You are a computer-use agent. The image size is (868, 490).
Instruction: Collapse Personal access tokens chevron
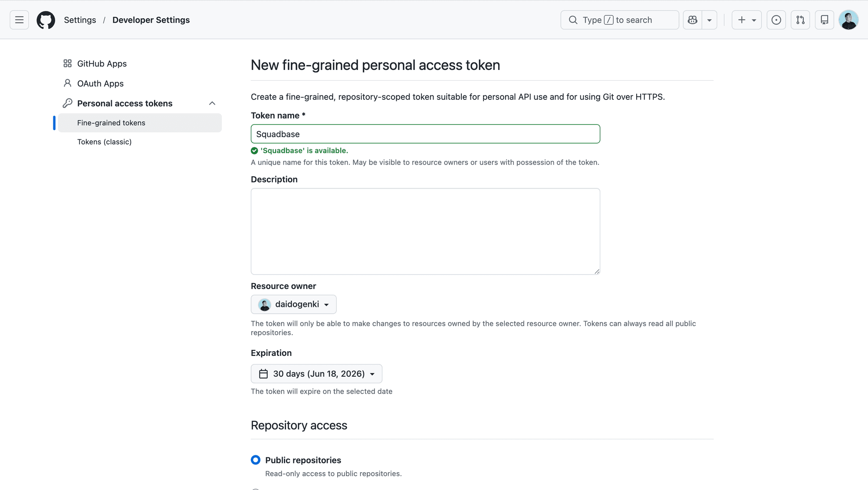(212, 103)
